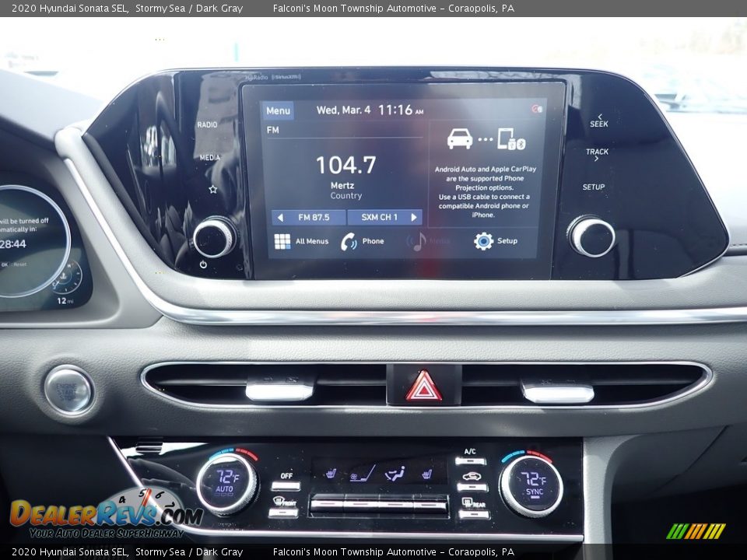747x560 pixels.
Task: Open the Menu tab on the touchscreen
Action: pos(279,110)
